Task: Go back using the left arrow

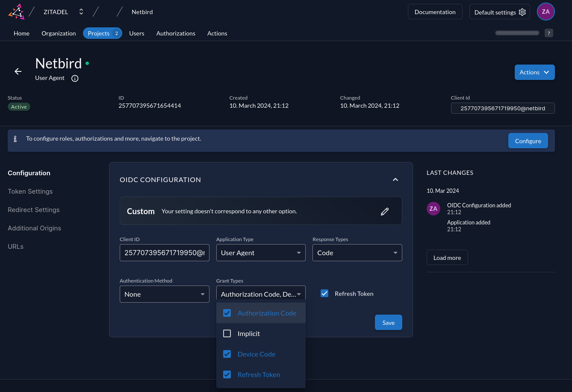Action: tap(18, 71)
